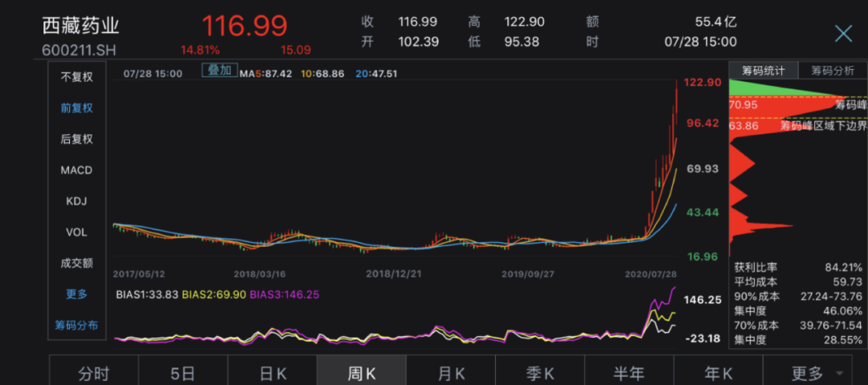Click the 集中度 46.06% row
Screen dimensions: 868x385
pyautogui.click(x=798, y=311)
